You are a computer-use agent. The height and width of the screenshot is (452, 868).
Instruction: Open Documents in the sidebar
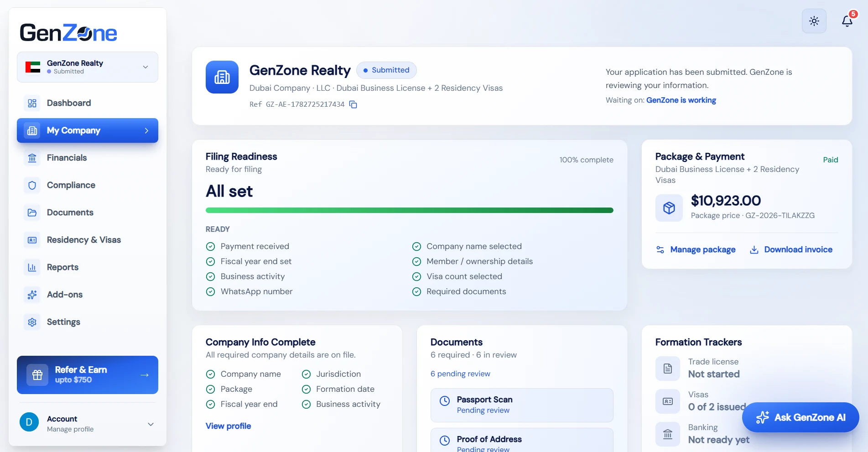pos(88,213)
